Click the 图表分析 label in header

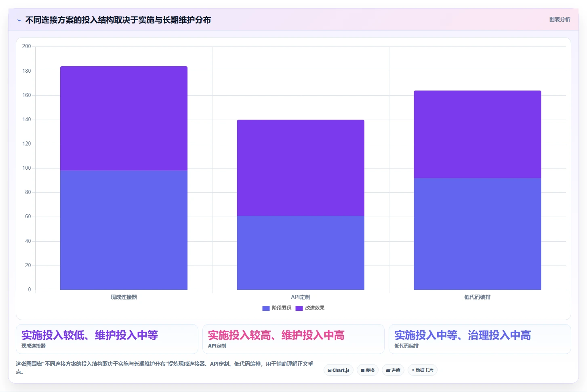click(560, 19)
